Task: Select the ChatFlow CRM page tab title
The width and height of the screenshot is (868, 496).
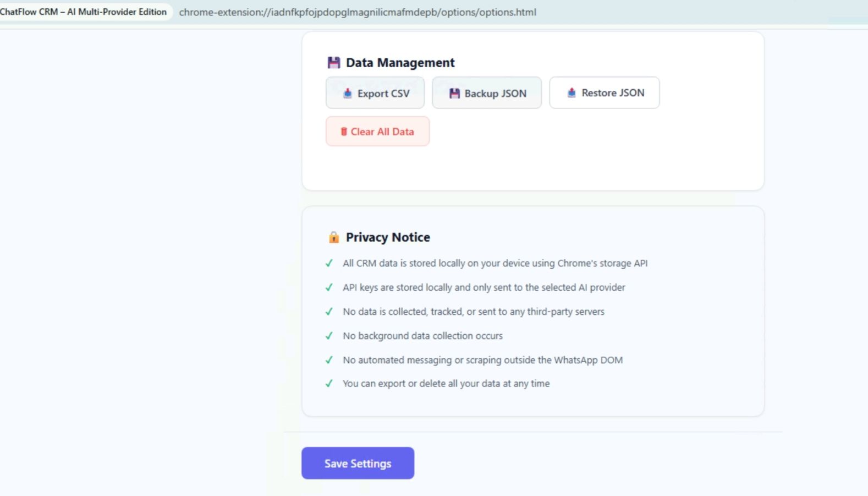Action: [83, 12]
